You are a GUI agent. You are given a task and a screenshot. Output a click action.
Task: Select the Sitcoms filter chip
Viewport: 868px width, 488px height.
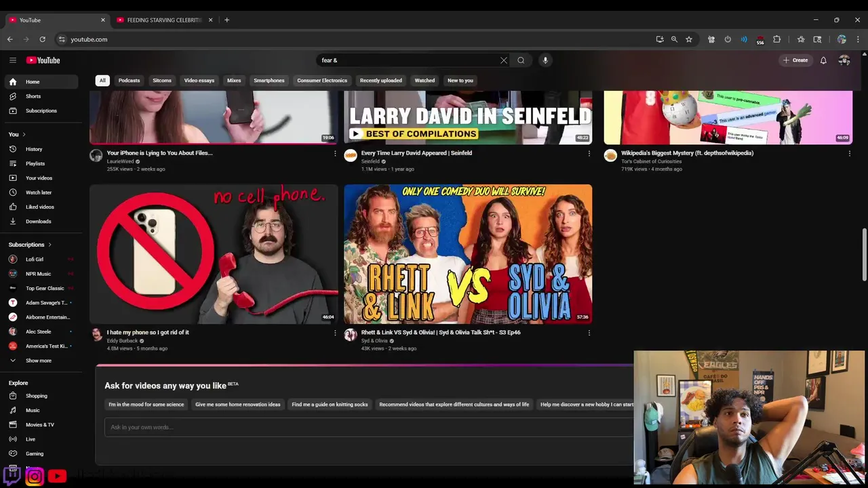pos(162,81)
